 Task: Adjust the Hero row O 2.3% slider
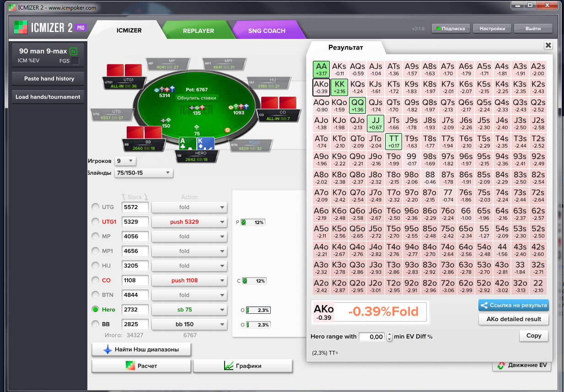click(x=258, y=310)
